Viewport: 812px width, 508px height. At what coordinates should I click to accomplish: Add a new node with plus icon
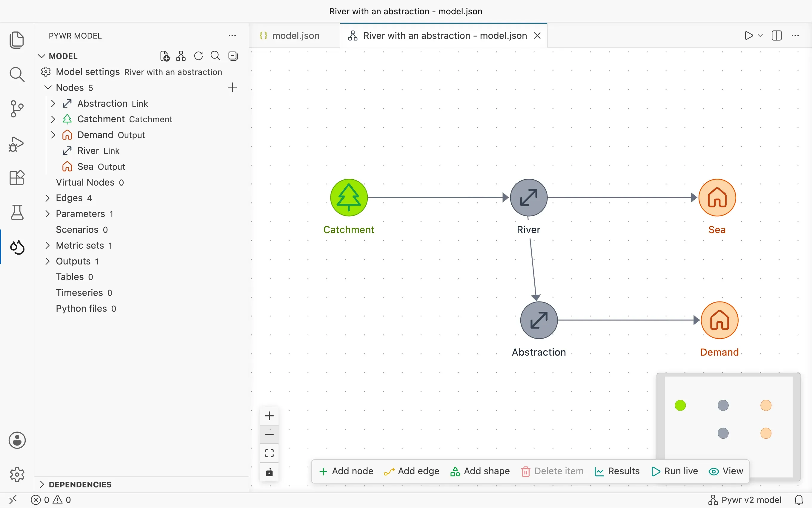232,87
